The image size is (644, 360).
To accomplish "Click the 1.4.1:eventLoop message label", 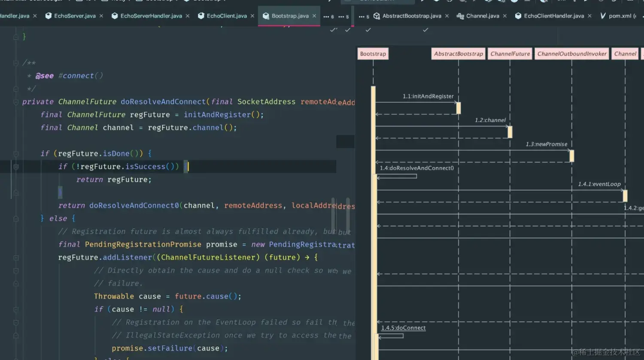I will point(599,184).
